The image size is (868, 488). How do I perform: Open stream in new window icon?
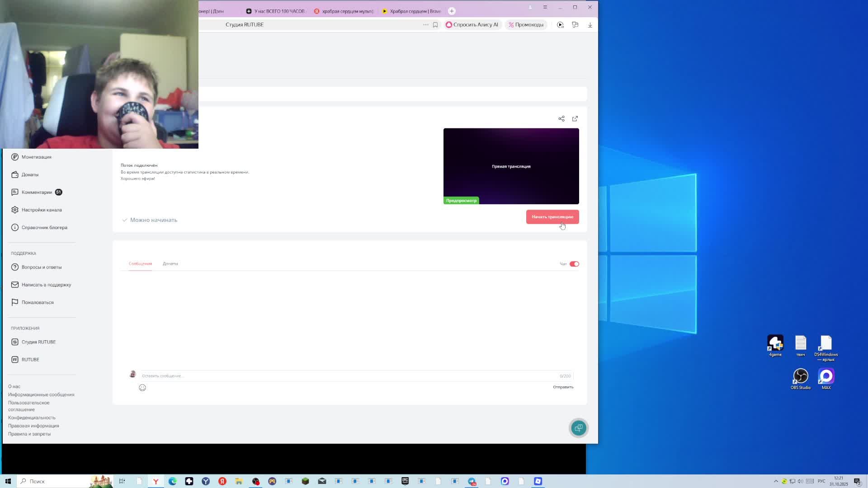[x=575, y=119]
